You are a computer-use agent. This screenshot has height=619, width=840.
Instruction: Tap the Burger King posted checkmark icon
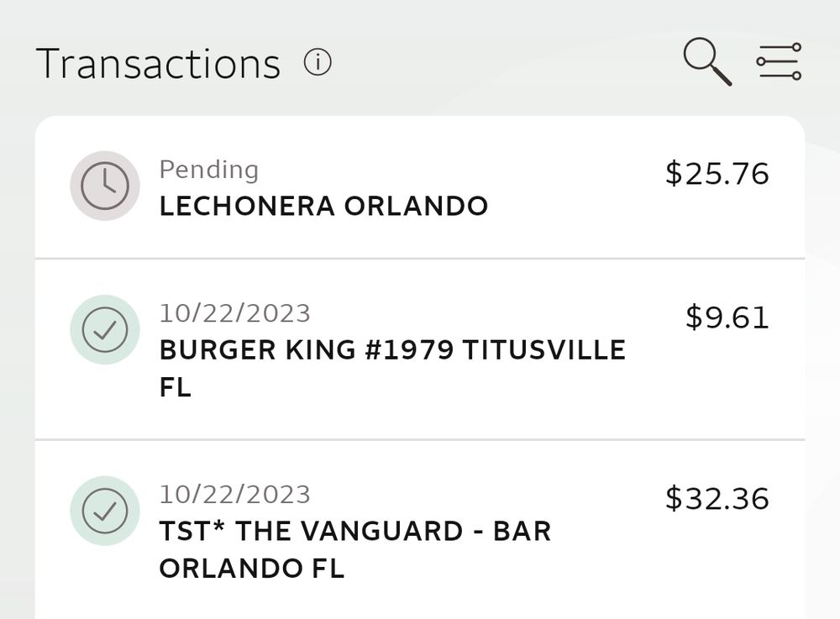point(104,330)
